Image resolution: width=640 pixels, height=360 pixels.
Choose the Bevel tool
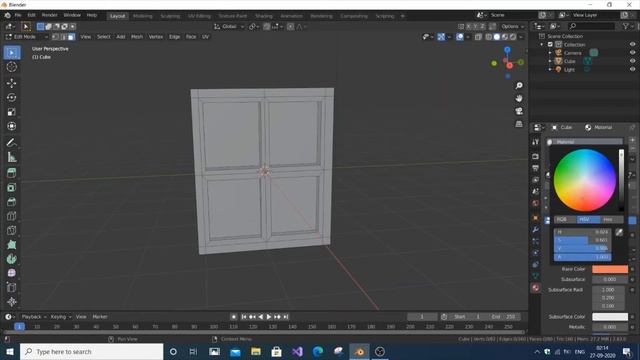[x=12, y=202]
